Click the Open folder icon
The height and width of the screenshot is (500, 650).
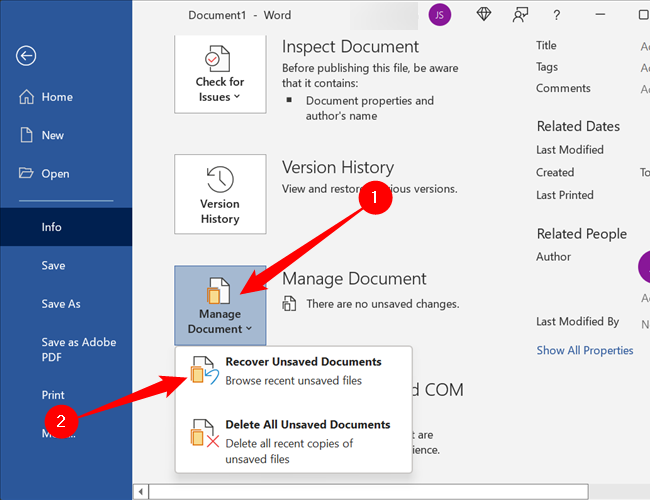point(26,173)
